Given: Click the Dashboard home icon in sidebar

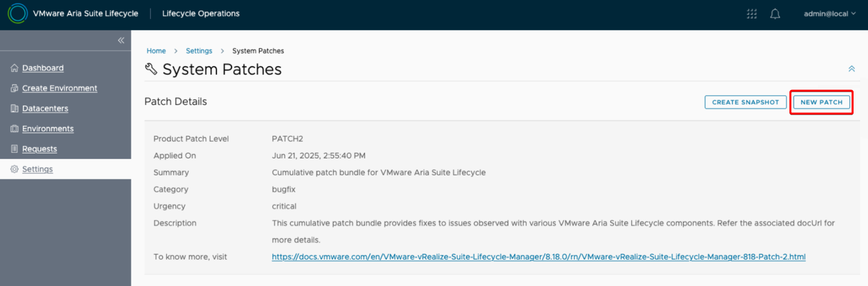Looking at the screenshot, I should 14,68.
